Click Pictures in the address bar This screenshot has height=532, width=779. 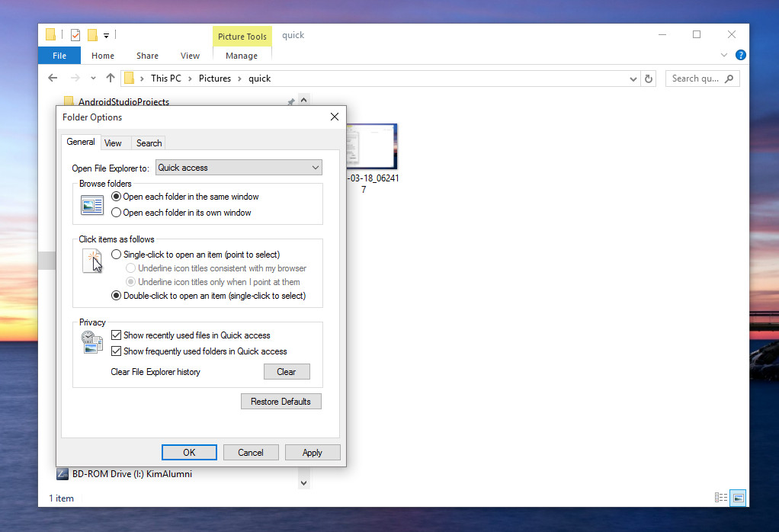[215, 79]
